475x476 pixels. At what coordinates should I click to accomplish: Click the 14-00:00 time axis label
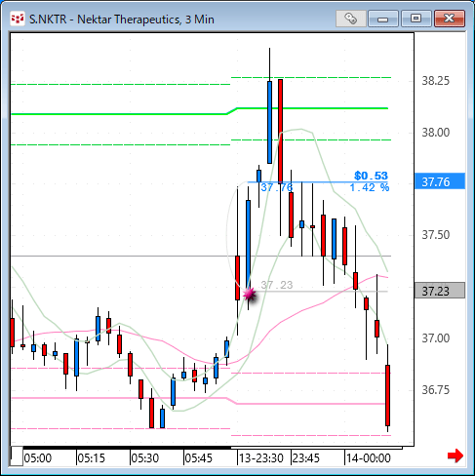coord(369,458)
